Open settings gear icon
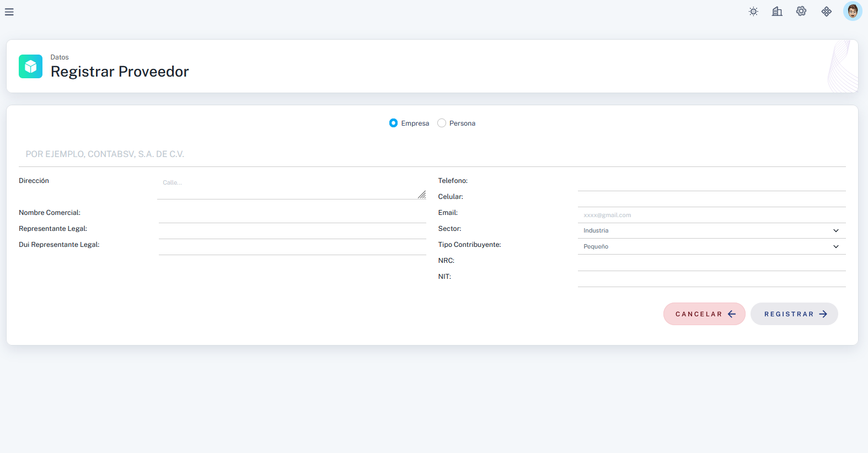 (x=801, y=12)
